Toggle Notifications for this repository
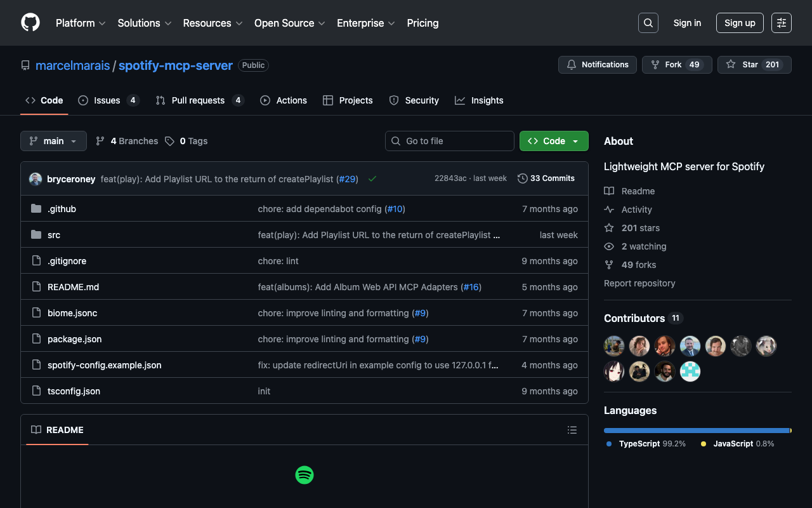Image resolution: width=812 pixels, height=508 pixels. pos(597,65)
